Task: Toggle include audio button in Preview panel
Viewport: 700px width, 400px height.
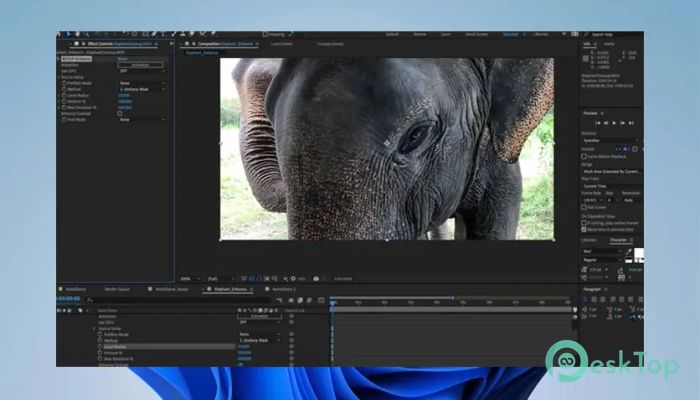Action: click(626, 149)
